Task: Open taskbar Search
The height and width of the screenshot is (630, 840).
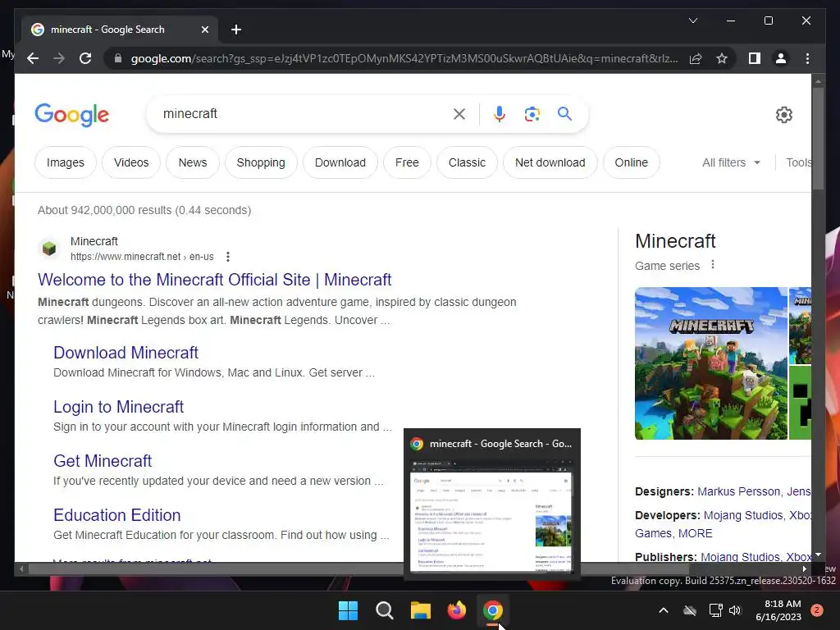Action: point(384,610)
